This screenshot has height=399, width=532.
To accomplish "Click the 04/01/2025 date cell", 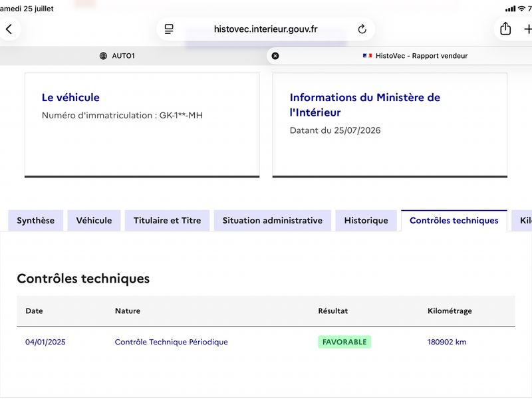I will click(45, 342).
